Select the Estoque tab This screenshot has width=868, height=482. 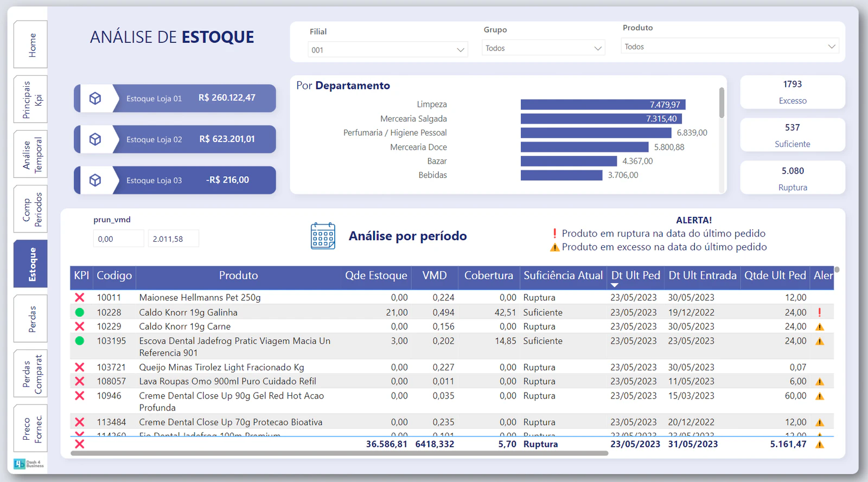click(30, 264)
